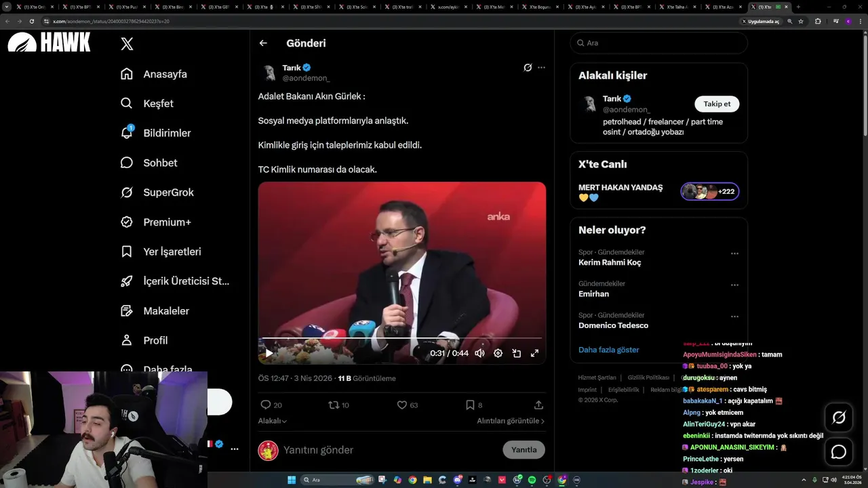Click the Uygulamada aç button

click(x=761, y=21)
